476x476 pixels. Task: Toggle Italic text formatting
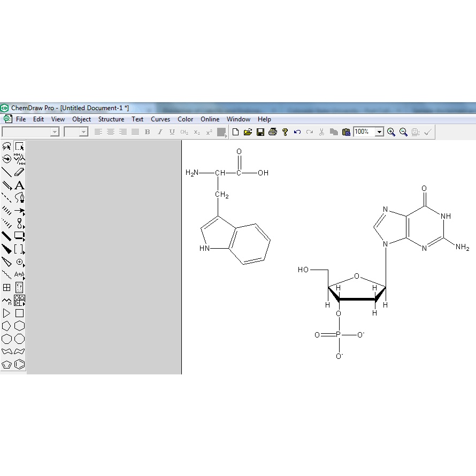160,132
